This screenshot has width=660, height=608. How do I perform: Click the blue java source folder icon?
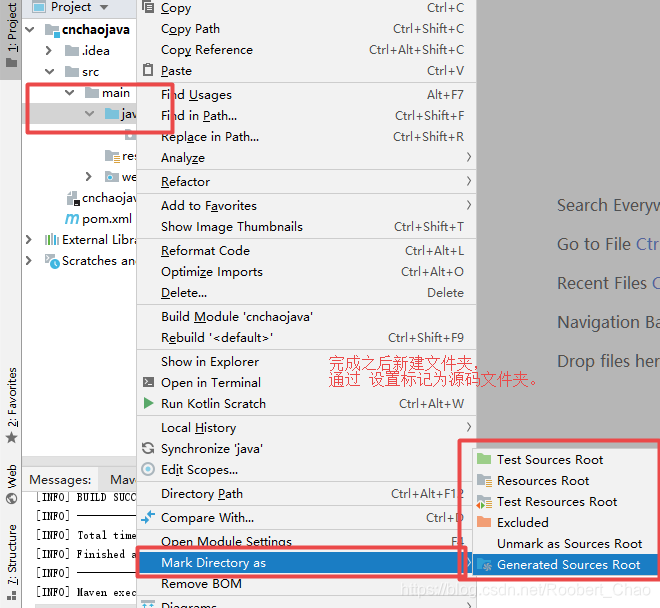112,114
